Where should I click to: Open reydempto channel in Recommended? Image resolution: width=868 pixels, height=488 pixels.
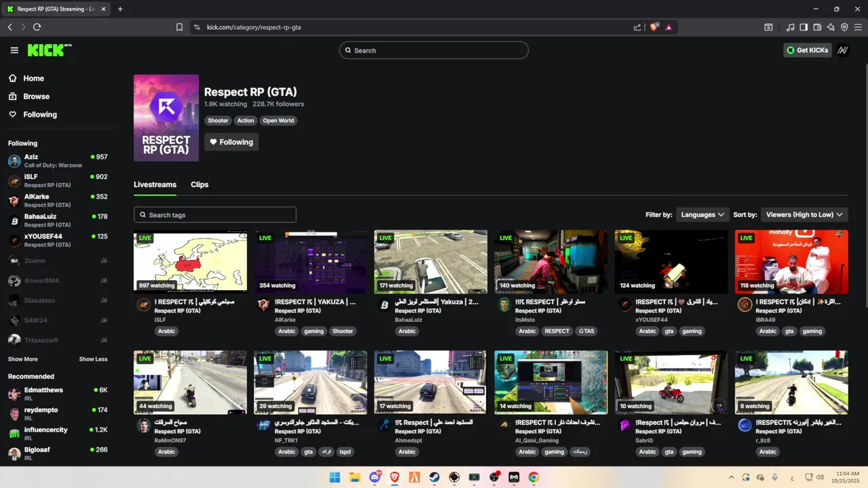(x=58, y=414)
